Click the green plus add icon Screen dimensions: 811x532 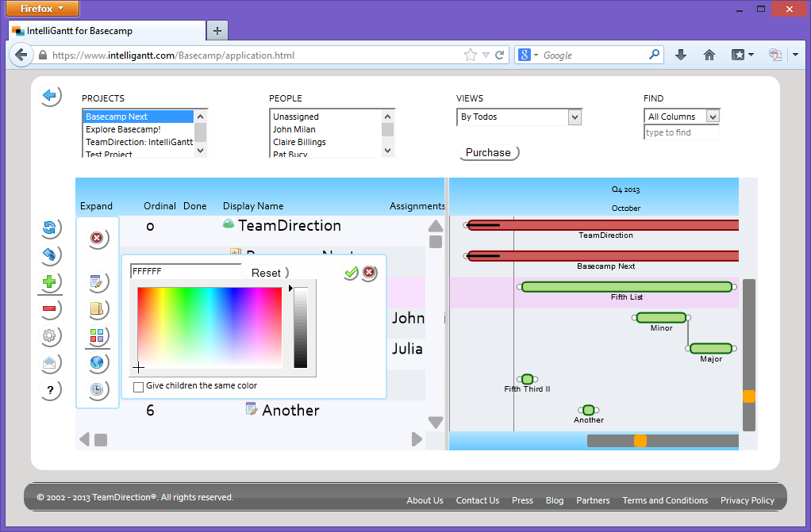coord(49,281)
